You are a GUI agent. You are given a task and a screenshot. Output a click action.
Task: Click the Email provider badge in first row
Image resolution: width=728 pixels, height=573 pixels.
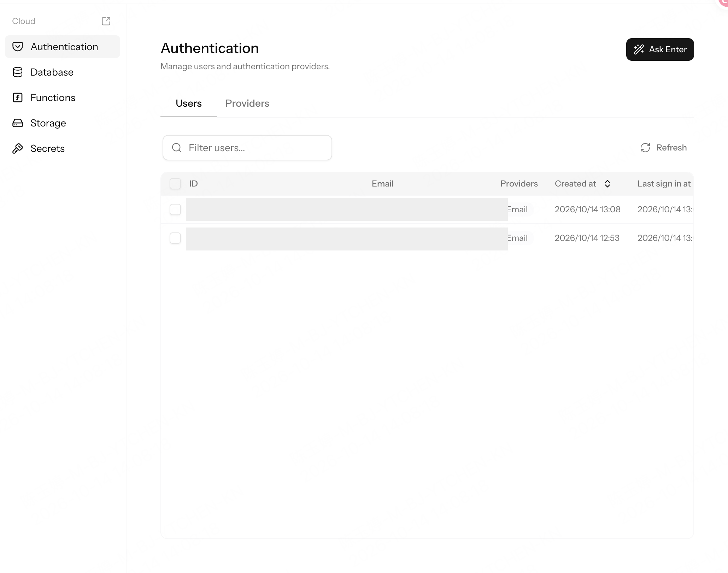(520, 209)
